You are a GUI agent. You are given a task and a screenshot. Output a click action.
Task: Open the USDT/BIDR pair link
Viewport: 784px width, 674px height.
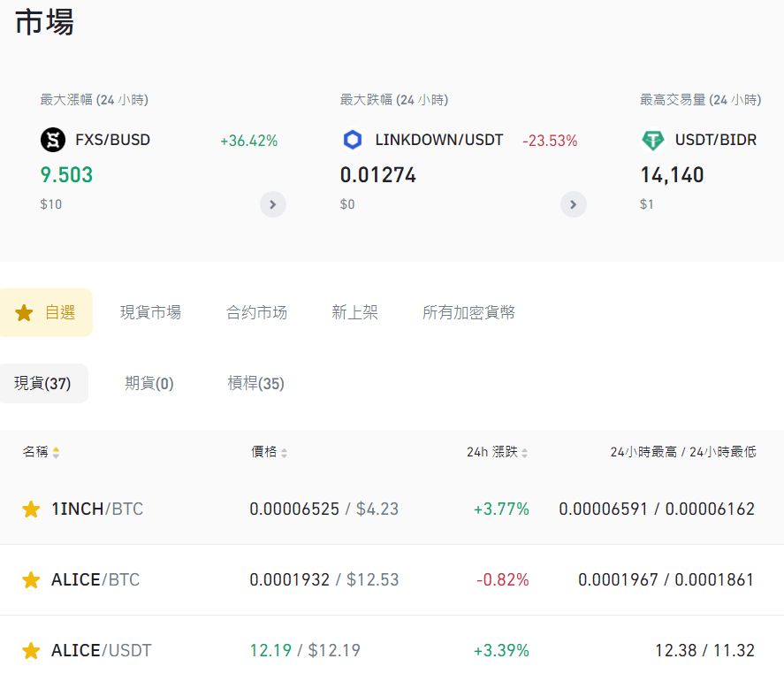point(716,140)
